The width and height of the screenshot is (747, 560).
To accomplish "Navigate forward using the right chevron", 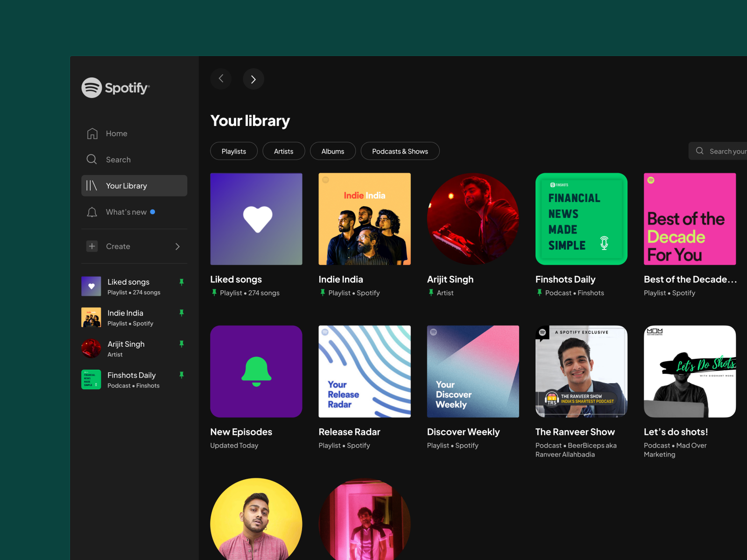I will (x=254, y=79).
